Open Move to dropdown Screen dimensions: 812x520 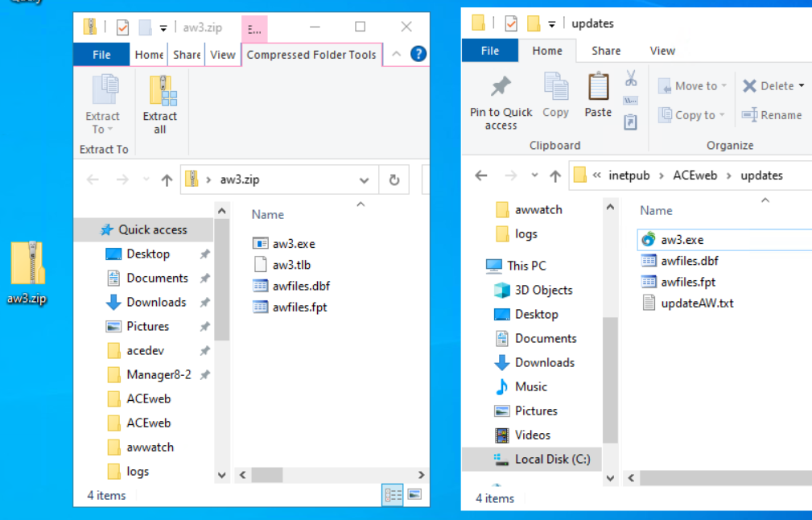[x=692, y=86]
